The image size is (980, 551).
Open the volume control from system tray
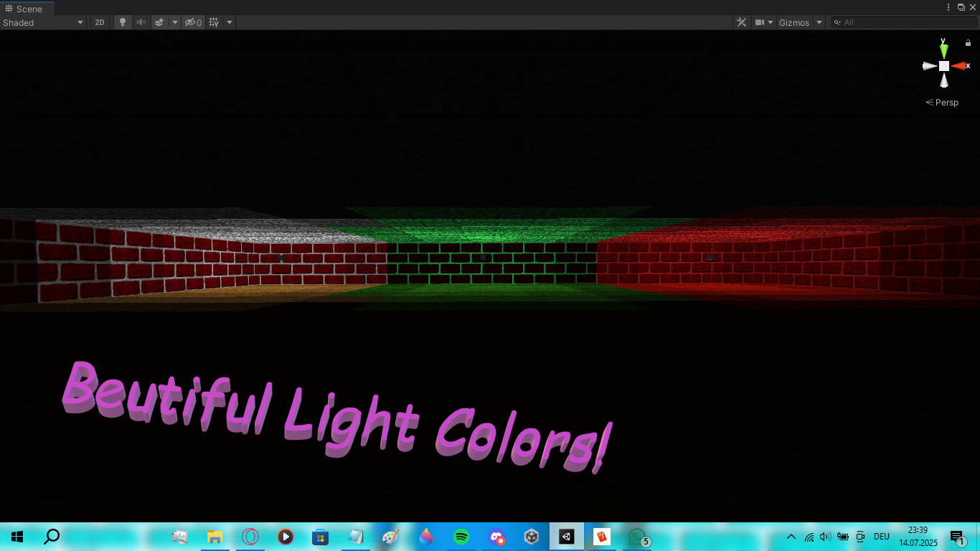[825, 536]
